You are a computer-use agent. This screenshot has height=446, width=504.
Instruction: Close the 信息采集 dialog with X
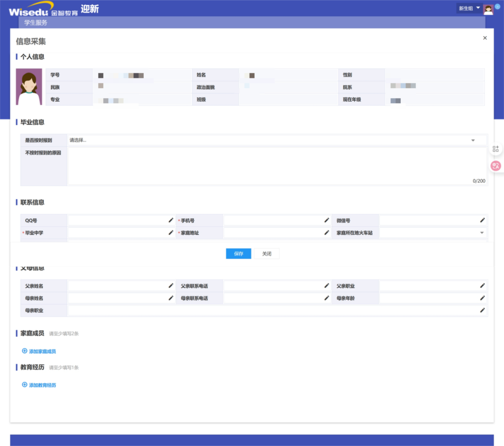pos(485,38)
